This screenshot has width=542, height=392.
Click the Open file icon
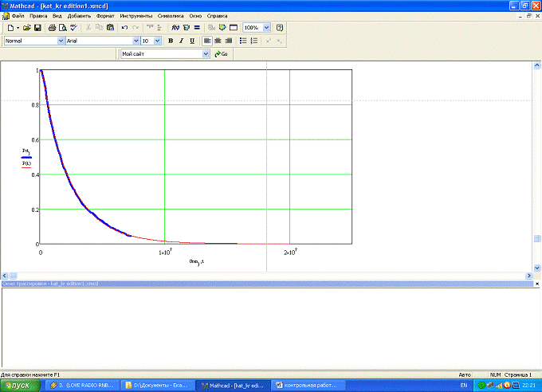tap(26, 27)
